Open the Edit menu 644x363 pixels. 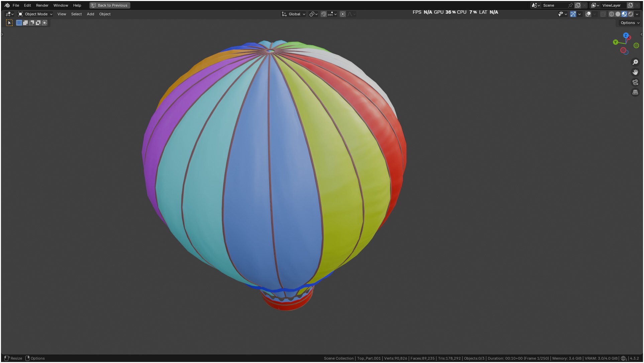pyautogui.click(x=27, y=5)
